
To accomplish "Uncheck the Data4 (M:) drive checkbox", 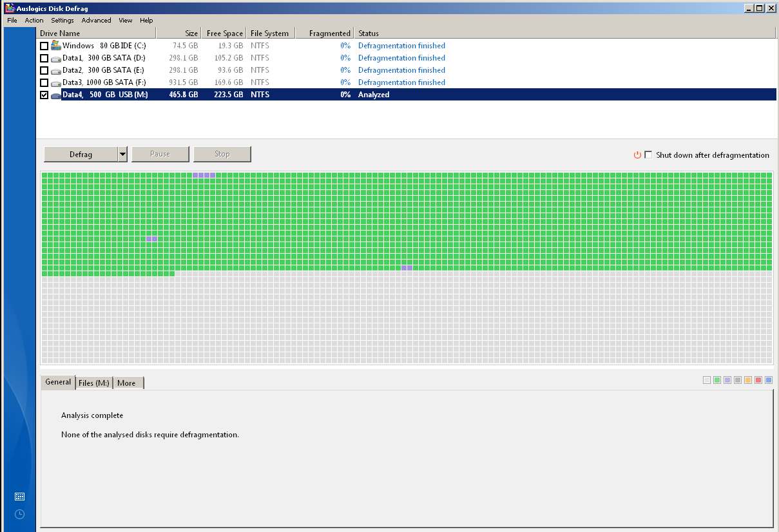I will click(44, 95).
